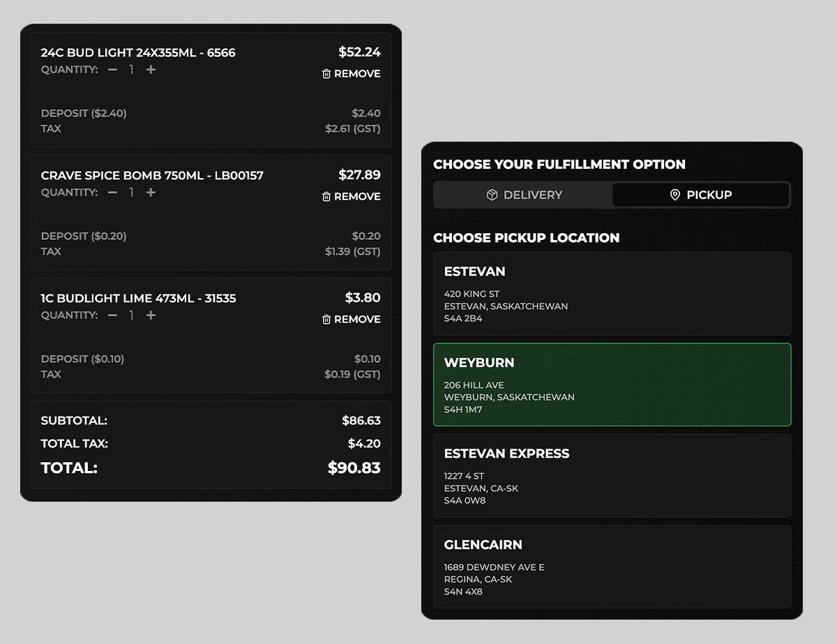Click the DEPOSIT ($2.40) label
This screenshot has width=837, height=644.
click(x=84, y=113)
